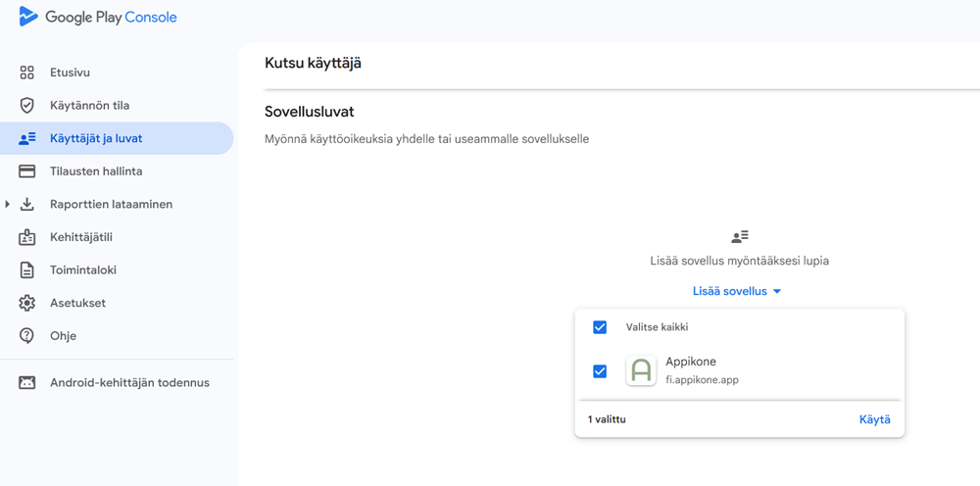Image resolution: width=980 pixels, height=486 pixels.
Task: Toggle the Valitse kaikki checkbox
Action: pyautogui.click(x=600, y=327)
